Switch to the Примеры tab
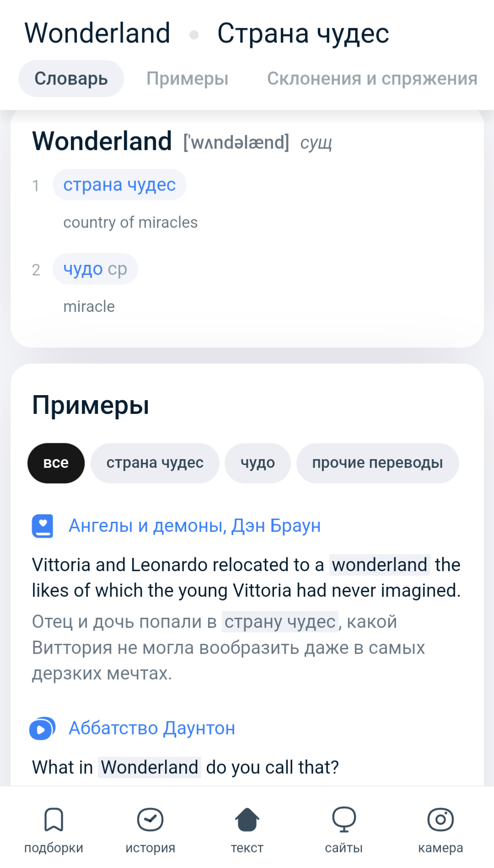The image size is (494, 868). (x=187, y=79)
